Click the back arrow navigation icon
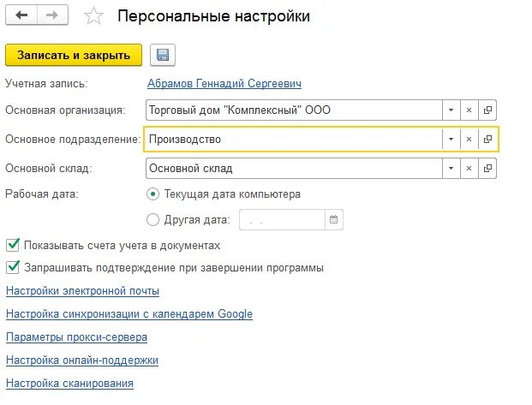Viewport: 532px width, 405px height. (x=21, y=15)
